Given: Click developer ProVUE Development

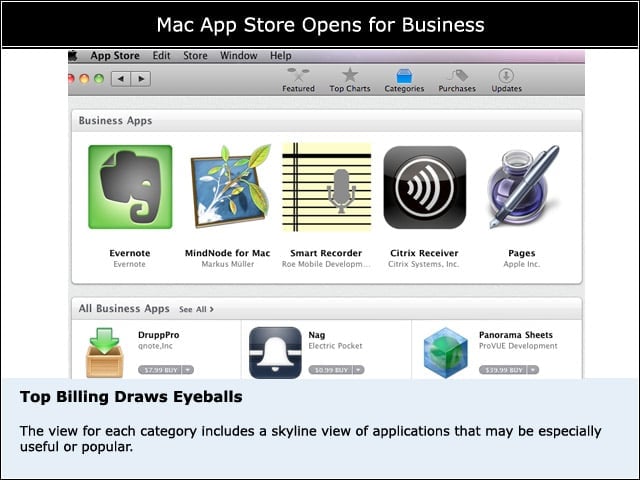Looking at the screenshot, I should (518, 346).
